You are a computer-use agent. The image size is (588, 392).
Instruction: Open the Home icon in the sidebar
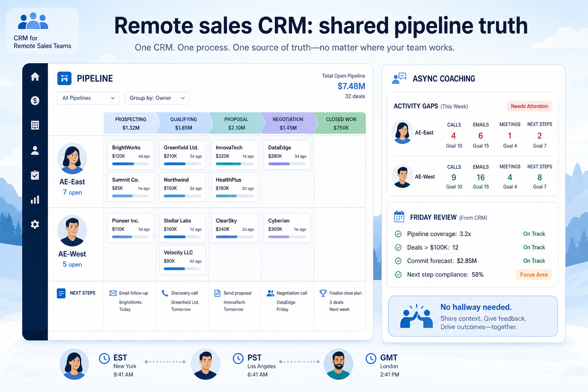(x=35, y=77)
